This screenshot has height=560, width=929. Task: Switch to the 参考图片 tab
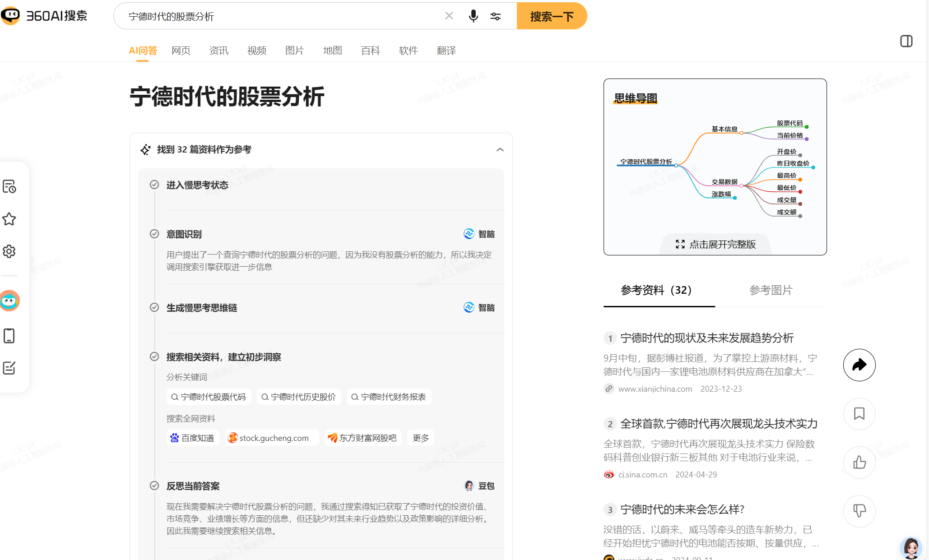click(x=771, y=290)
